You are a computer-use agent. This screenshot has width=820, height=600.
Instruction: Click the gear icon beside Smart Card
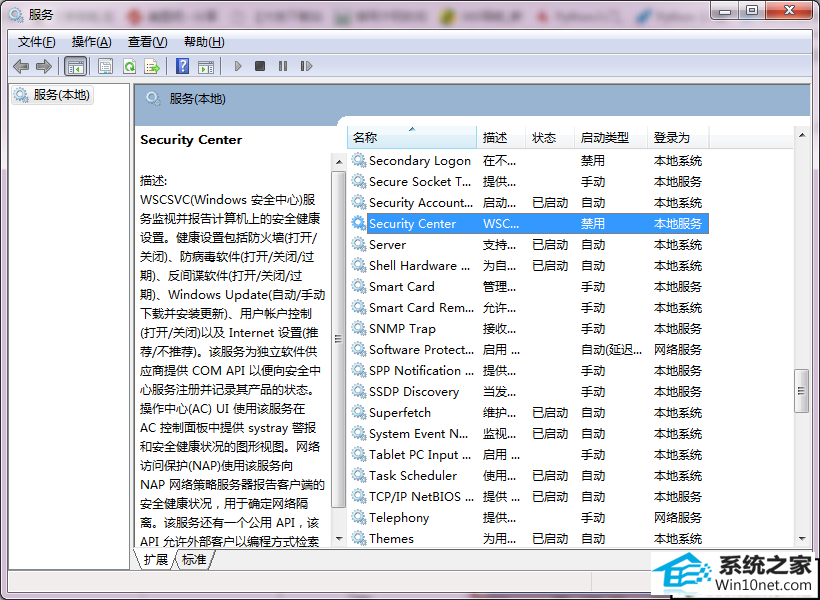click(x=358, y=286)
